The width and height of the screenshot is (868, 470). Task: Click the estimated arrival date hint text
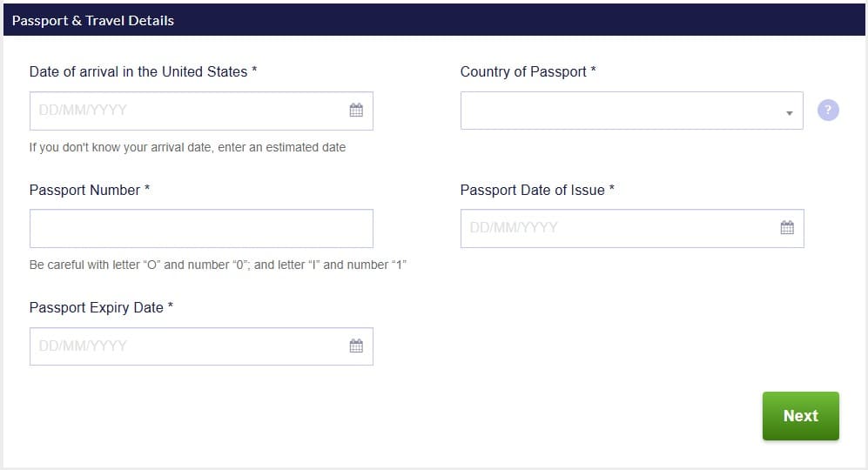tap(187, 147)
